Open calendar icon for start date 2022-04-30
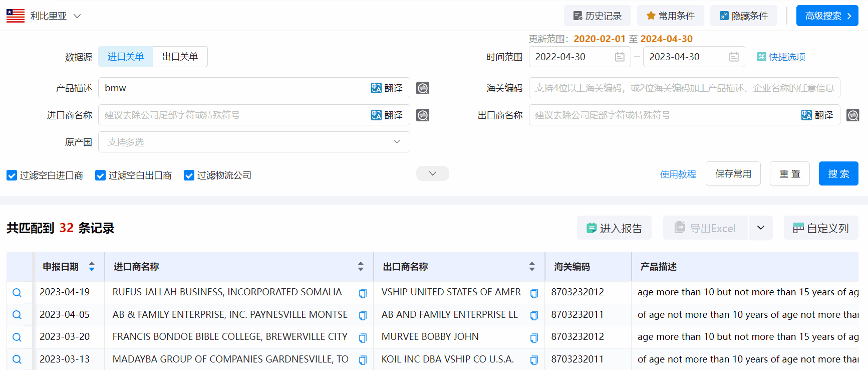 pos(620,57)
